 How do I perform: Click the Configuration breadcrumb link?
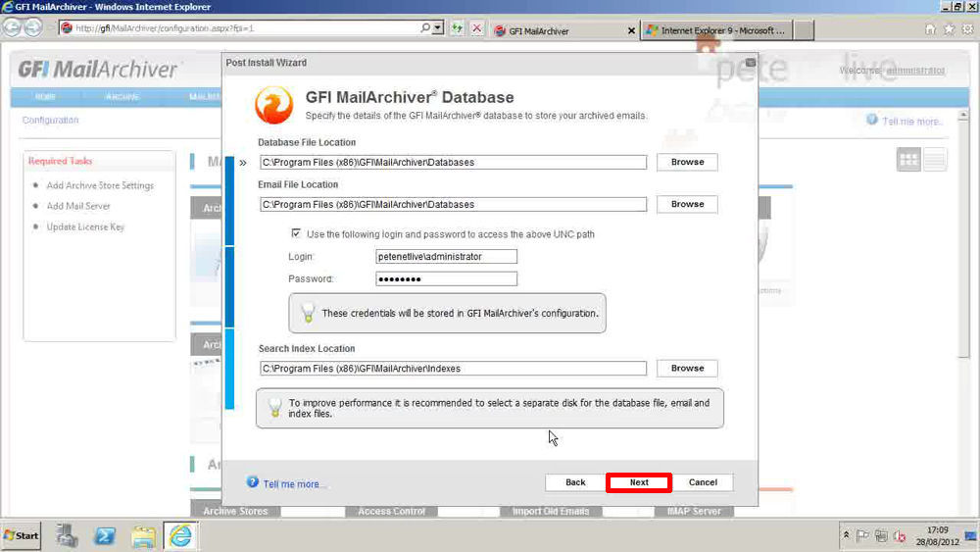coord(51,120)
